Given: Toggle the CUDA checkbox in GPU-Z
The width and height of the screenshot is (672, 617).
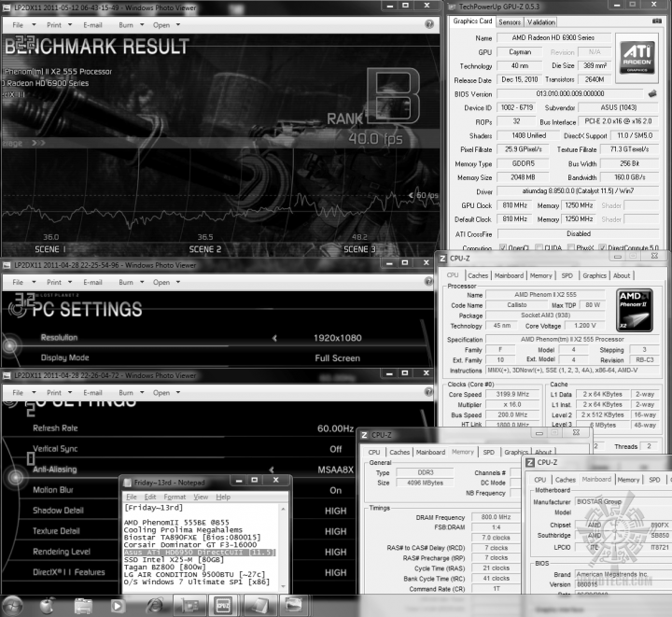Looking at the screenshot, I should pyautogui.click(x=539, y=247).
